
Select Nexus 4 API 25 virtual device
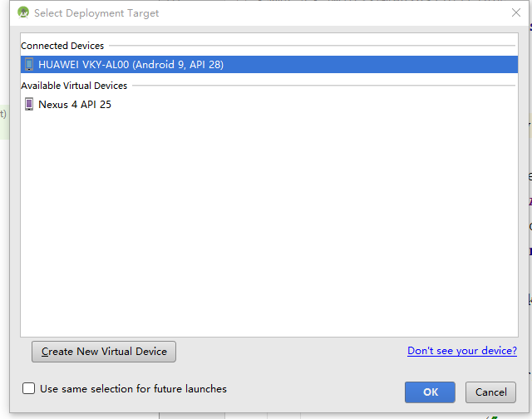75,105
